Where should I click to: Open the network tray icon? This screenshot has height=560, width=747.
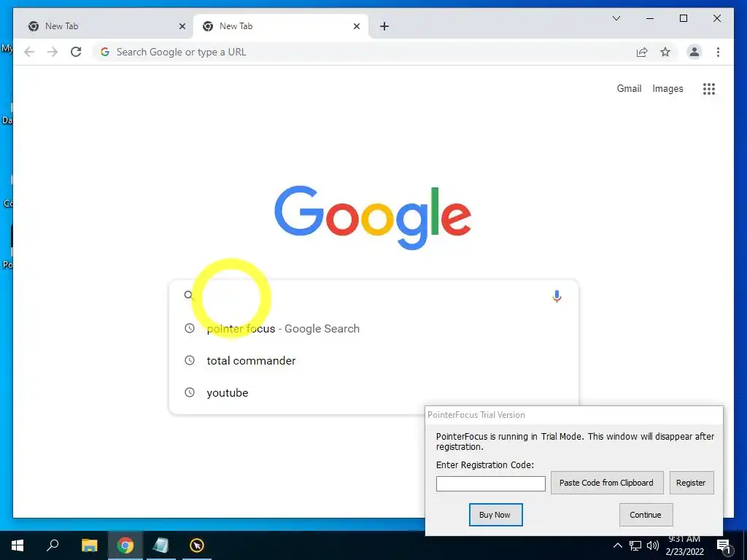(x=635, y=545)
